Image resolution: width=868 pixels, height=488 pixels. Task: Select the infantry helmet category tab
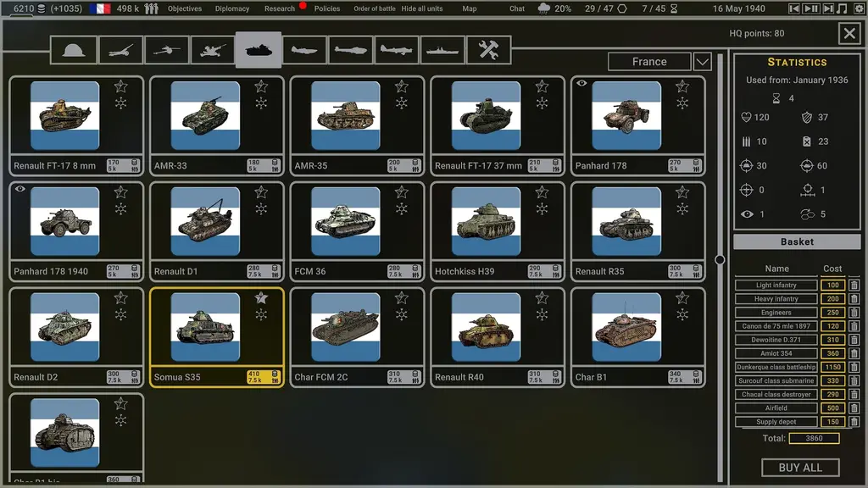tap(74, 50)
